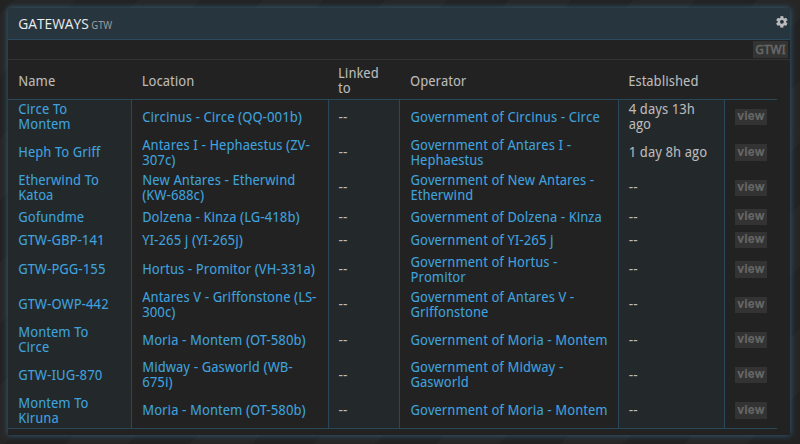Click the Hortus - Promitor (VH-331a) location
Image resolution: width=800 pixels, height=444 pixels.
click(x=228, y=269)
